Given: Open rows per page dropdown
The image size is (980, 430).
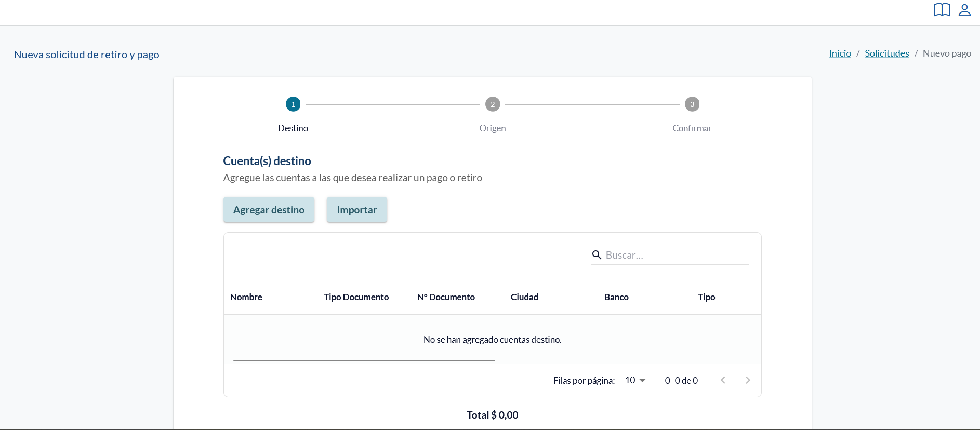Looking at the screenshot, I should (635, 380).
